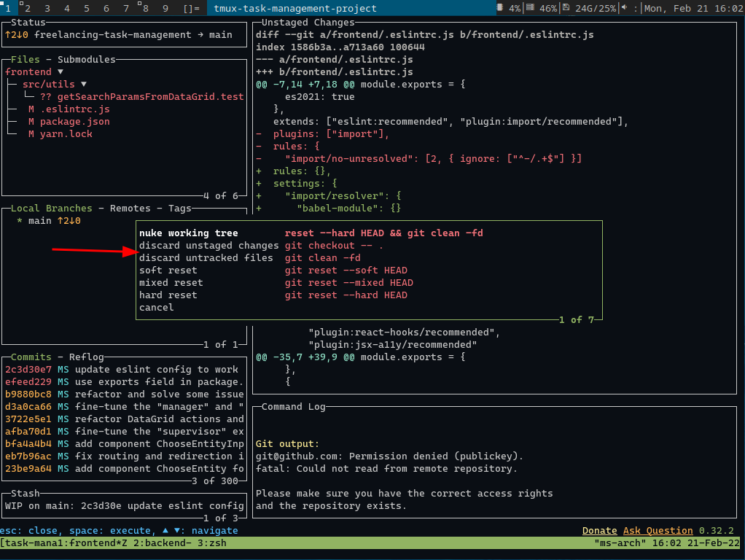Screen dimensions: 745x560
Task: Open the Ask Question link
Action: (x=658, y=531)
